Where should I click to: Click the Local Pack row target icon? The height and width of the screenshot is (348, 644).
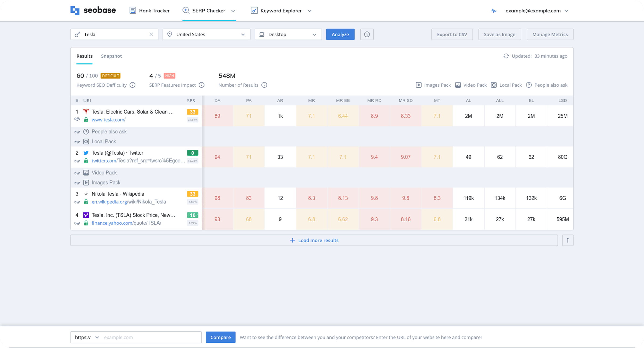pyautogui.click(x=86, y=141)
